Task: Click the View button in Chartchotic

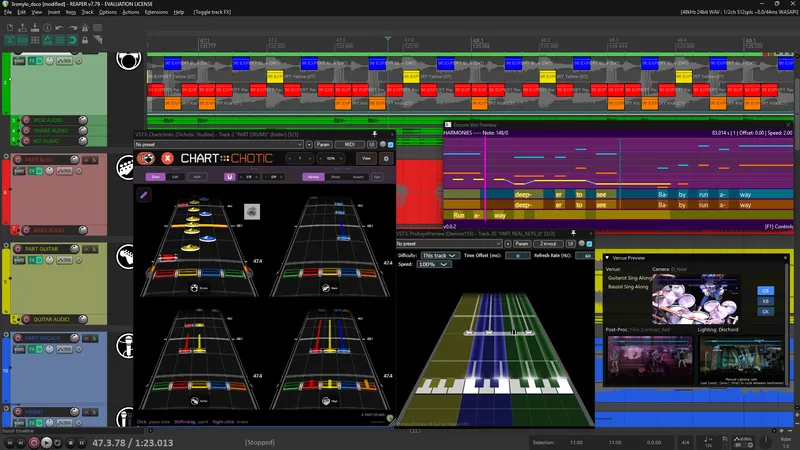Action: [x=366, y=159]
